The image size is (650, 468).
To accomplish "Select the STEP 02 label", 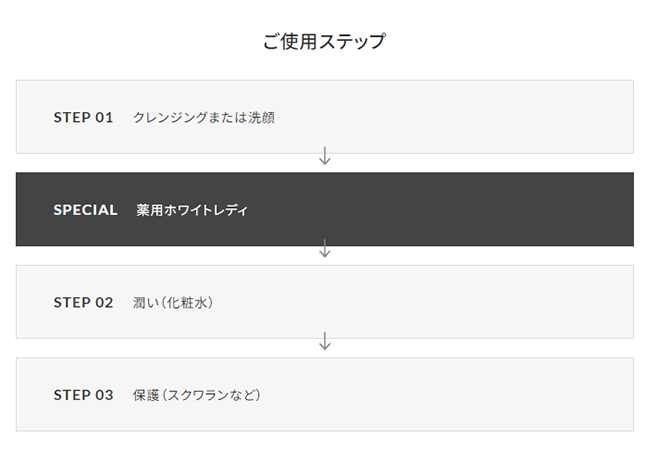I will (83, 302).
